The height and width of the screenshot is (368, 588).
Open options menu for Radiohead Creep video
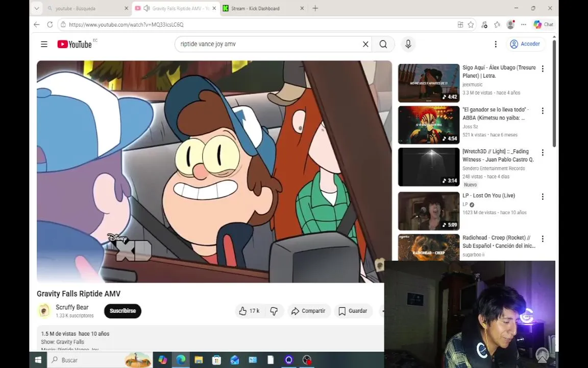[x=542, y=239]
